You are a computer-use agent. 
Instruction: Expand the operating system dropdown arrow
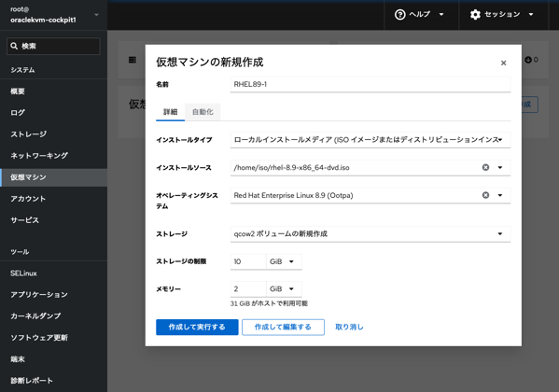click(x=500, y=195)
